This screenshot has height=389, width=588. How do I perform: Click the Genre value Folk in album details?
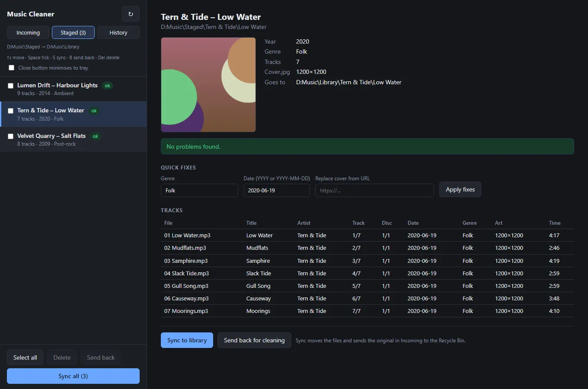tap(301, 51)
